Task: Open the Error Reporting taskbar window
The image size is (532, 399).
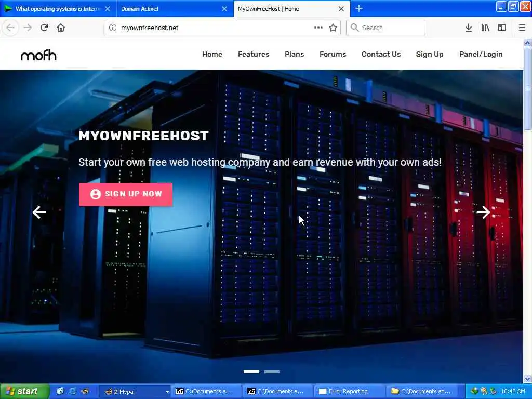Action: [x=350, y=392]
